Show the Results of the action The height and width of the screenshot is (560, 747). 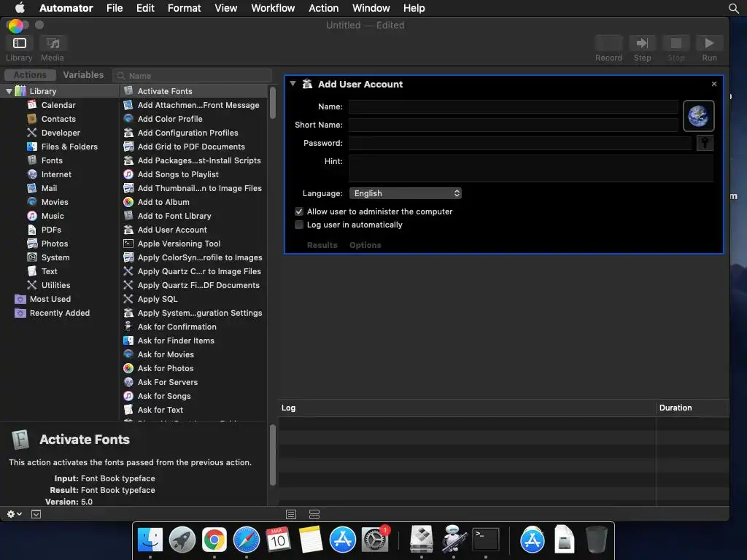pyautogui.click(x=322, y=245)
